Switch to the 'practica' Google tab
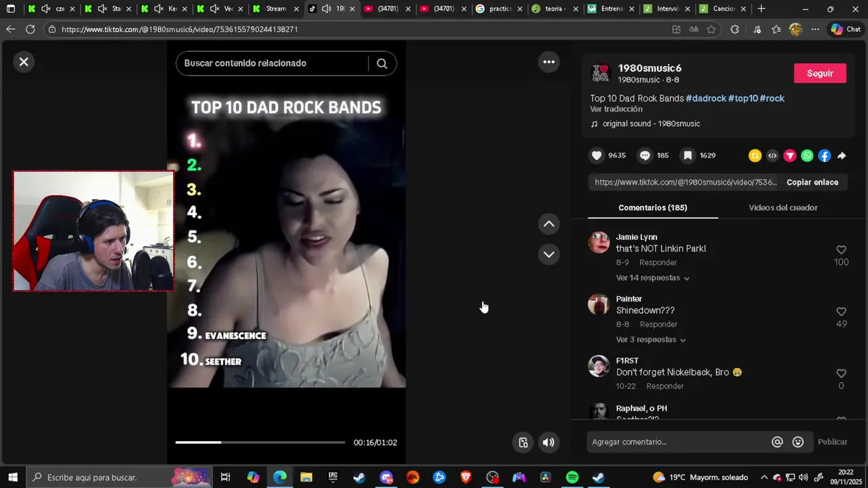This screenshot has width=868, height=488. click(x=500, y=9)
